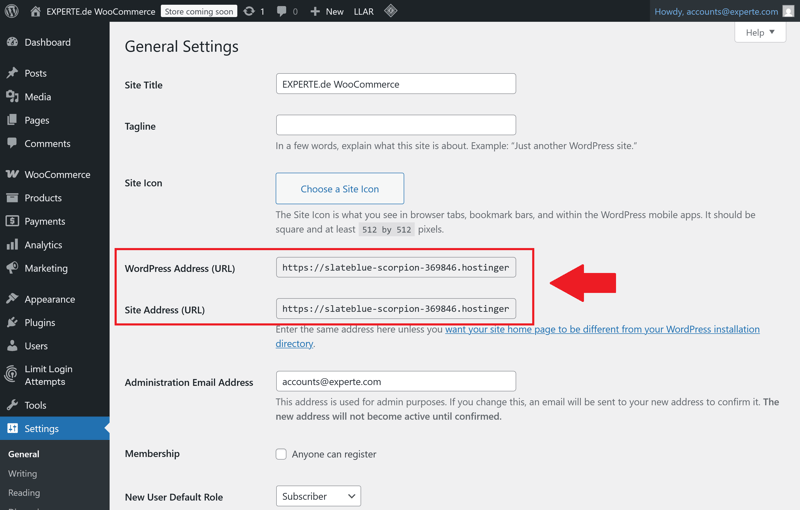
Task: Click the diamond-shaped icon in admin bar
Action: coord(391,11)
